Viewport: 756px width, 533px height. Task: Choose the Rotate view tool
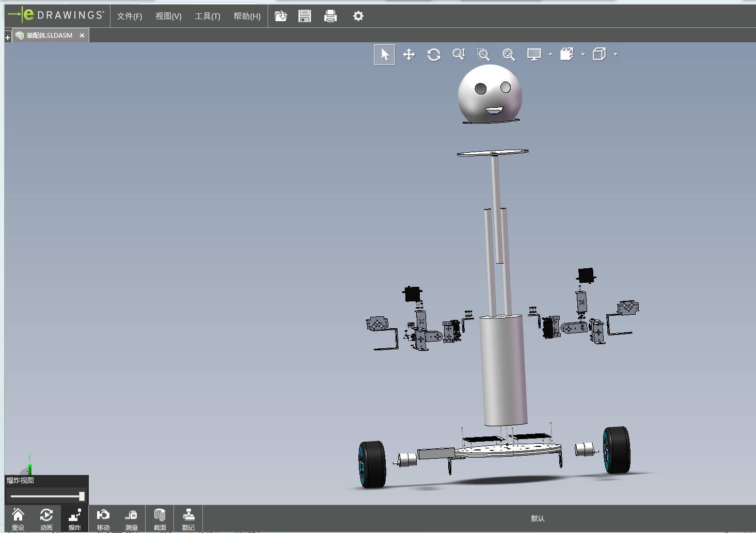point(434,55)
